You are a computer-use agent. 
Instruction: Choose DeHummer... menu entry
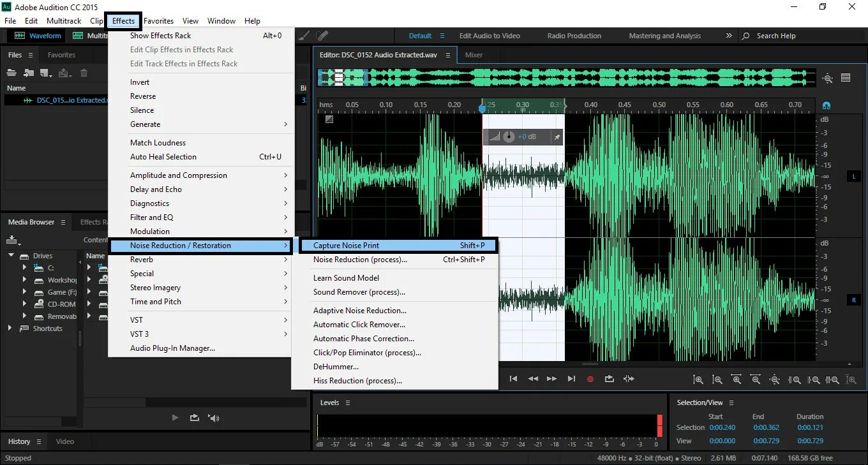(394, 367)
